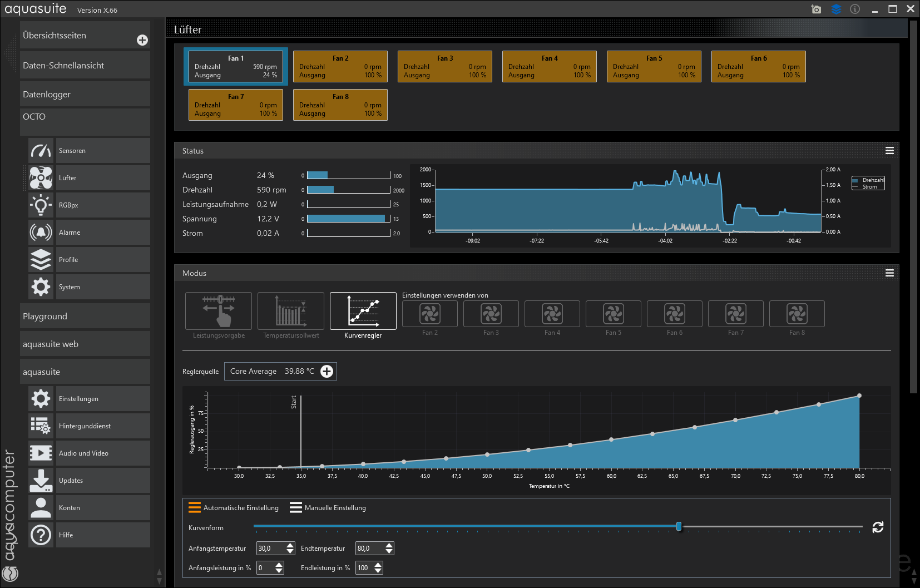Take screenshot with camera icon in title bar

point(816,9)
